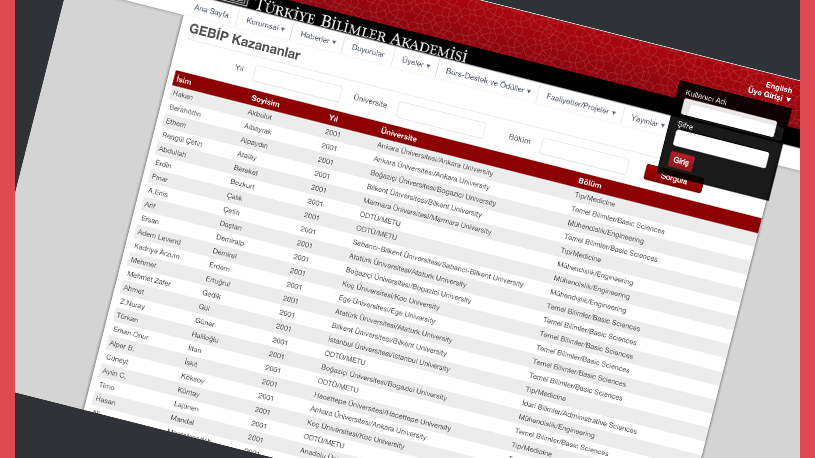Select the name Ethem
This screenshot has height=458, width=815.
(x=175, y=123)
